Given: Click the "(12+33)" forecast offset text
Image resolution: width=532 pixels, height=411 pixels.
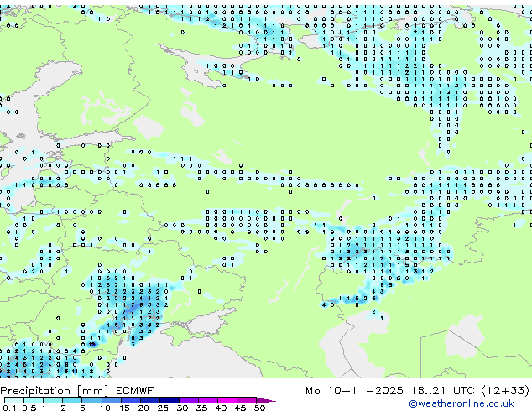Looking at the screenshot, I should (x=505, y=391).
